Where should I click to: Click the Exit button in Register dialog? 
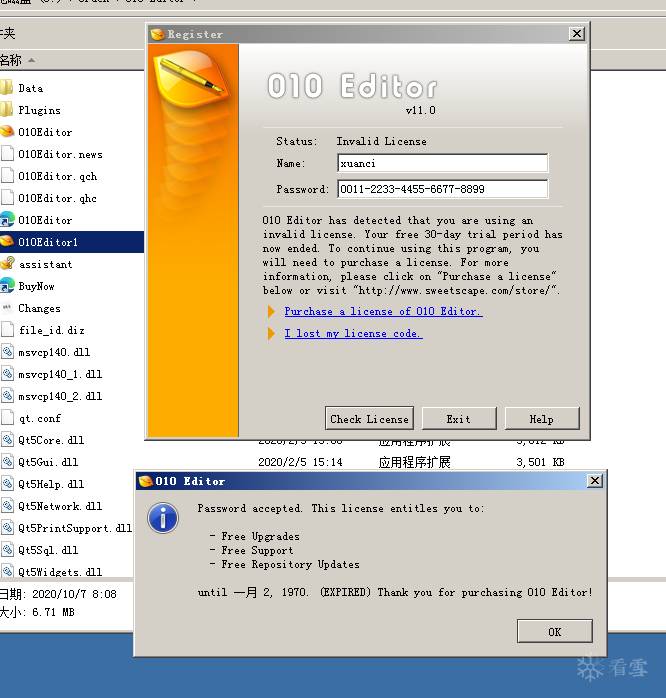(x=459, y=418)
